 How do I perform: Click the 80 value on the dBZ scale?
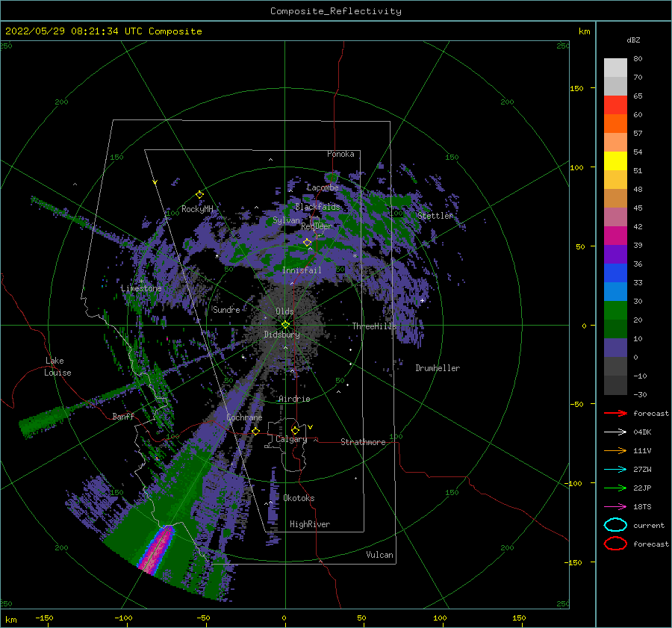tap(638, 58)
